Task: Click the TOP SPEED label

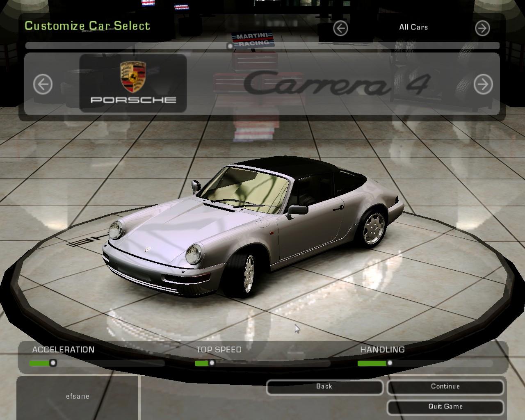Action: click(x=219, y=349)
